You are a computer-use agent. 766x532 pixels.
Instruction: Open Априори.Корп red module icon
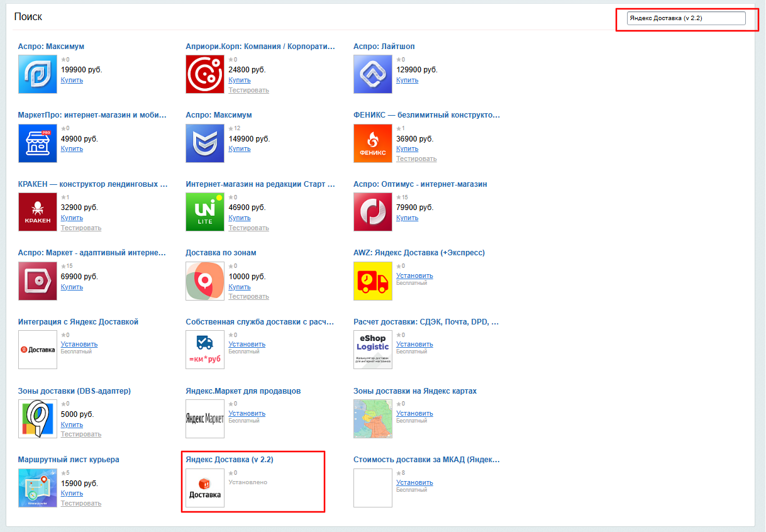pos(205,74)
